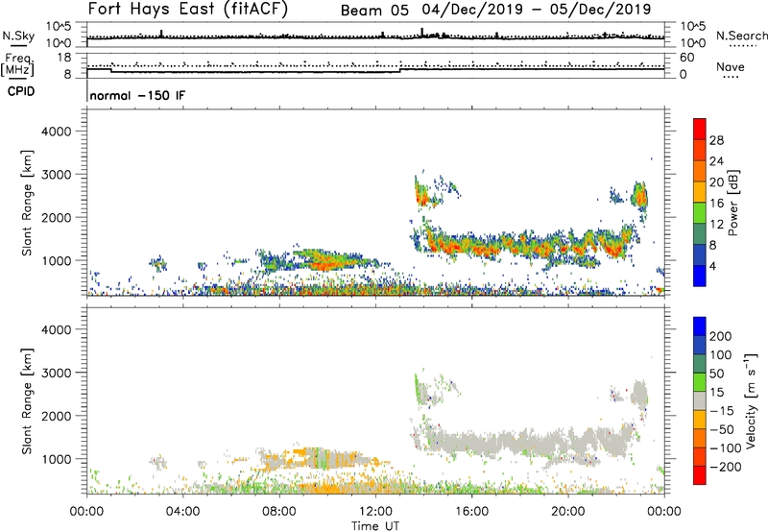
Task: Click the '4' tick on the power colorbar
Action: pos(713,266)
